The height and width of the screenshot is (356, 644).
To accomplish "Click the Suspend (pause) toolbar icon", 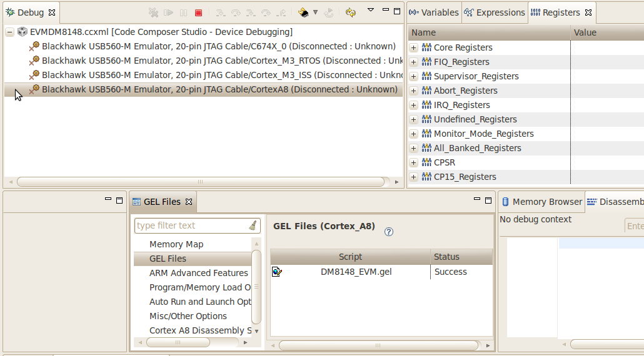I will 184,12.
